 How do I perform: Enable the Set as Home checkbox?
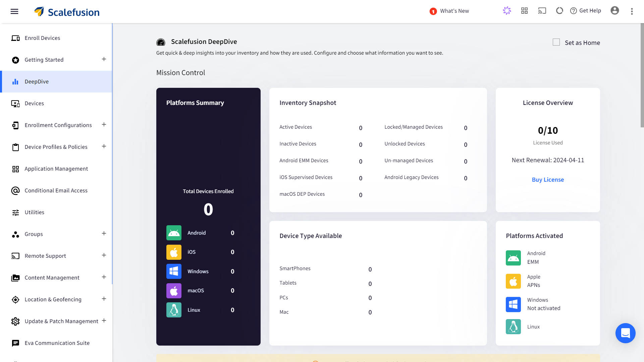tap(556, 42)
